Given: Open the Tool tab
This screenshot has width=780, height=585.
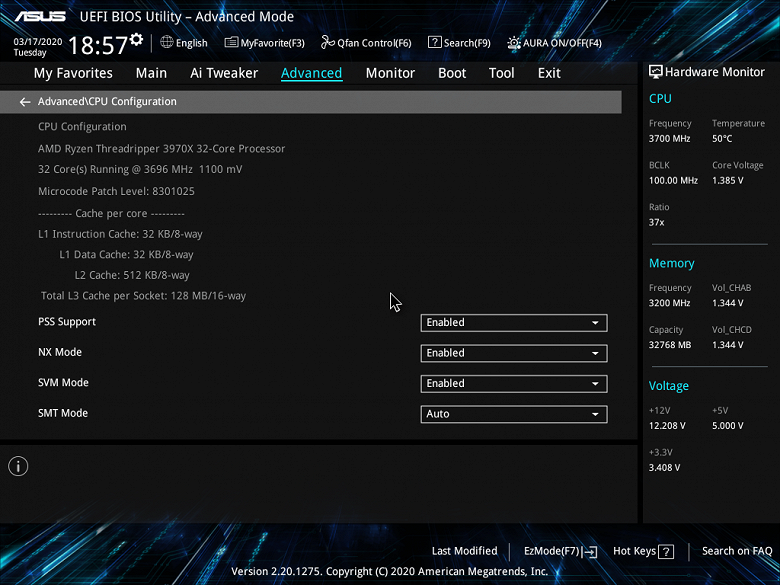Looking at the screenshot, I should tap(501, 73).
